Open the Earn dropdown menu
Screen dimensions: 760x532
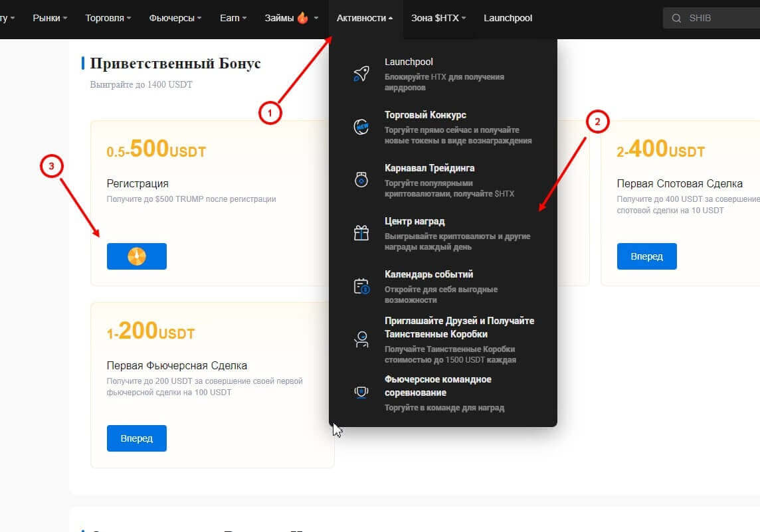pos(233,18)
